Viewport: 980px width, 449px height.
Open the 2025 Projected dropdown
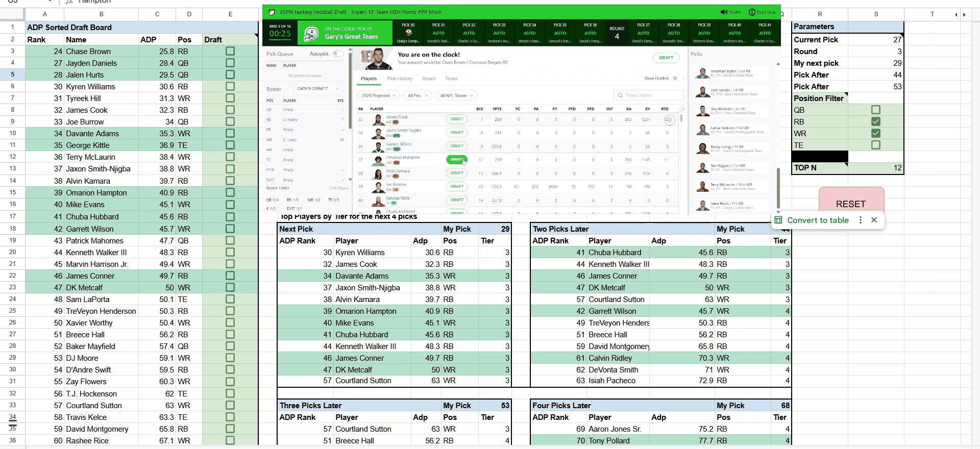(378, 95)
